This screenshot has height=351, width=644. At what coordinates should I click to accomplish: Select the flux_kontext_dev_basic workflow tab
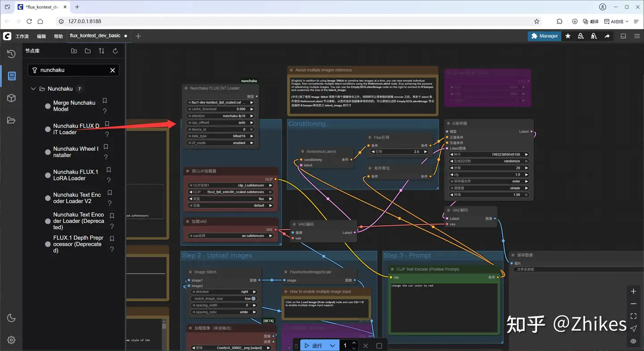(95, 36)
